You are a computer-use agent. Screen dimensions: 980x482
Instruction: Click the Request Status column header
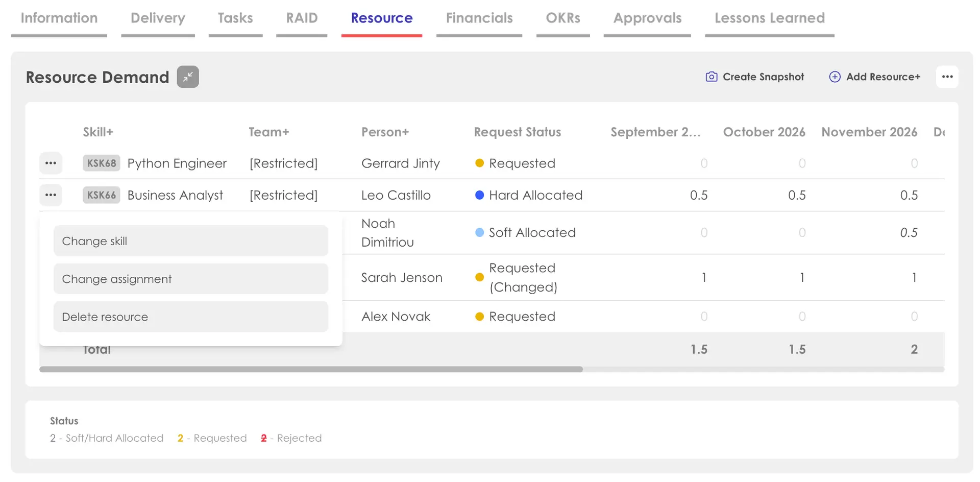pos(518,132)
